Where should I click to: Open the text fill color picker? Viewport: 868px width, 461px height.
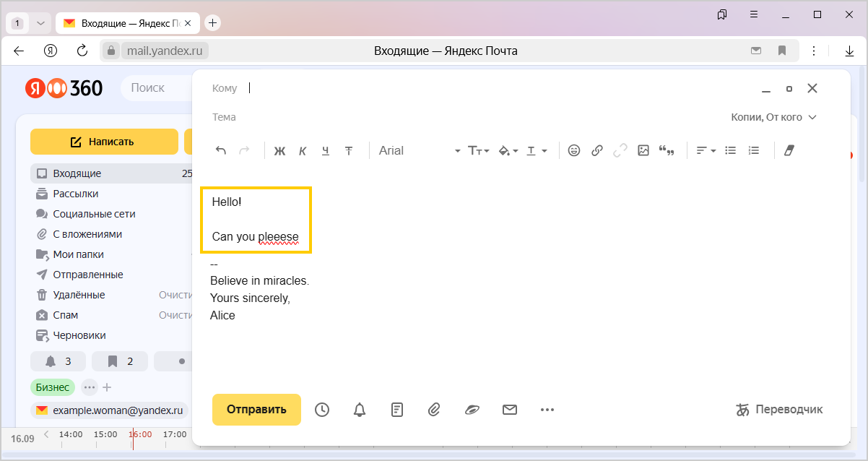pyautogui.click(x=508, y=151)
